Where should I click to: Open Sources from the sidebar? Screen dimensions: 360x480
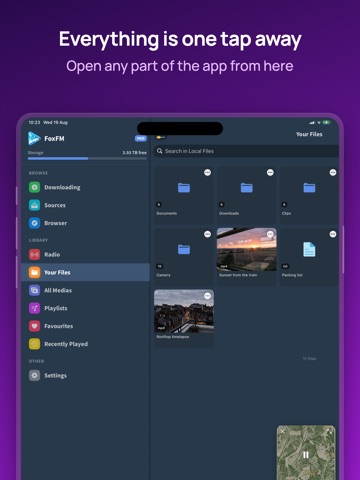coord(86,205)
